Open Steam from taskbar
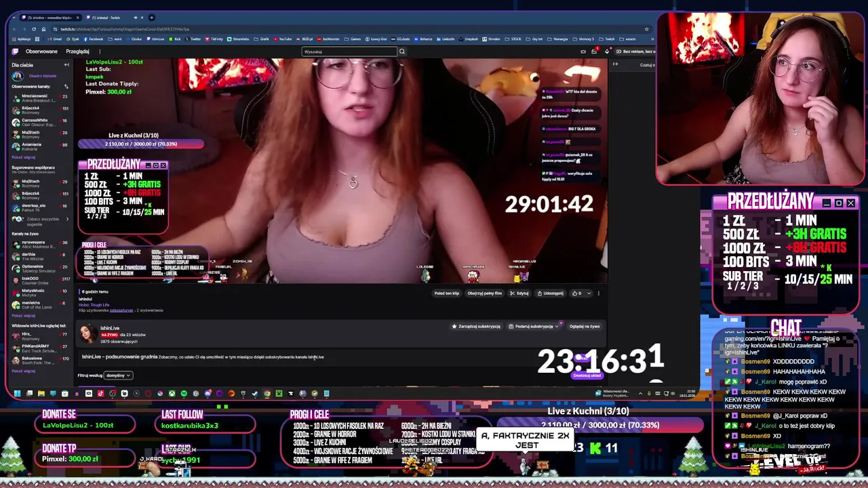This screenshot has width=868, height=488. coord(254,393)
